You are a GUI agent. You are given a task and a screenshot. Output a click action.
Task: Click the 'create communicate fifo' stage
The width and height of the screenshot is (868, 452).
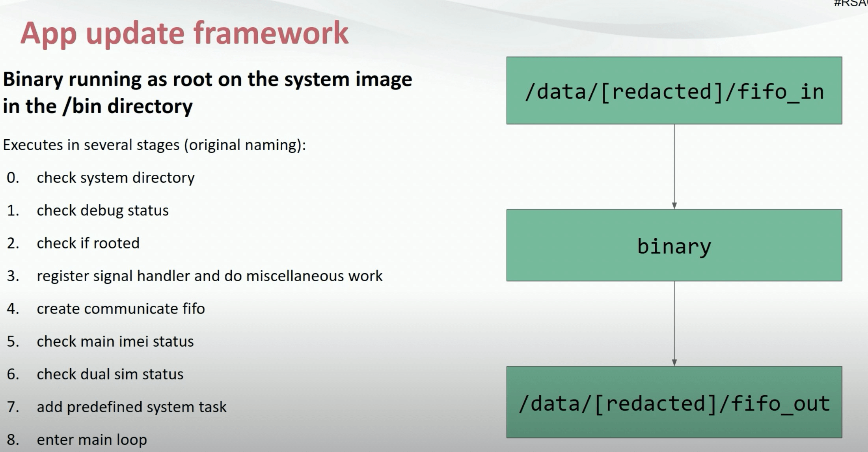pyautogui.click(x=121, y=308)
